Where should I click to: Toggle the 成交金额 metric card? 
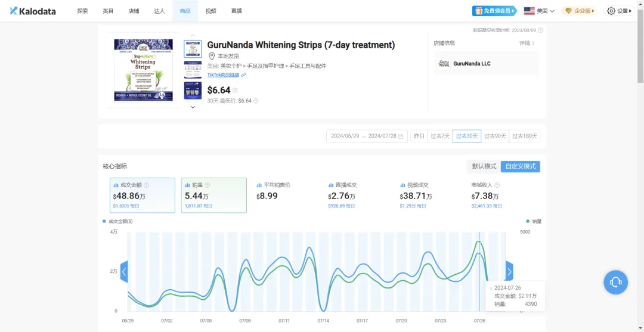pos(142,196)
